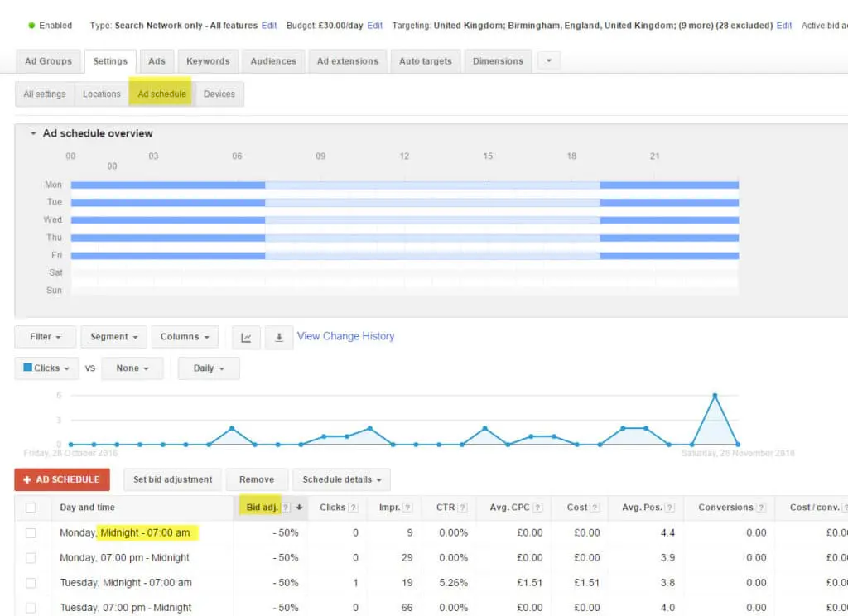Open help icon beside Clicks column header

point(353,508)
